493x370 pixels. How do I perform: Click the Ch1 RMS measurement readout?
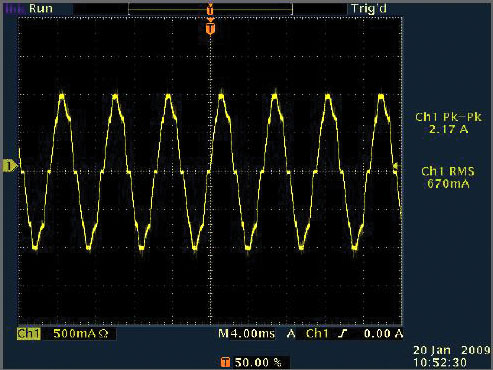[448, 177]
